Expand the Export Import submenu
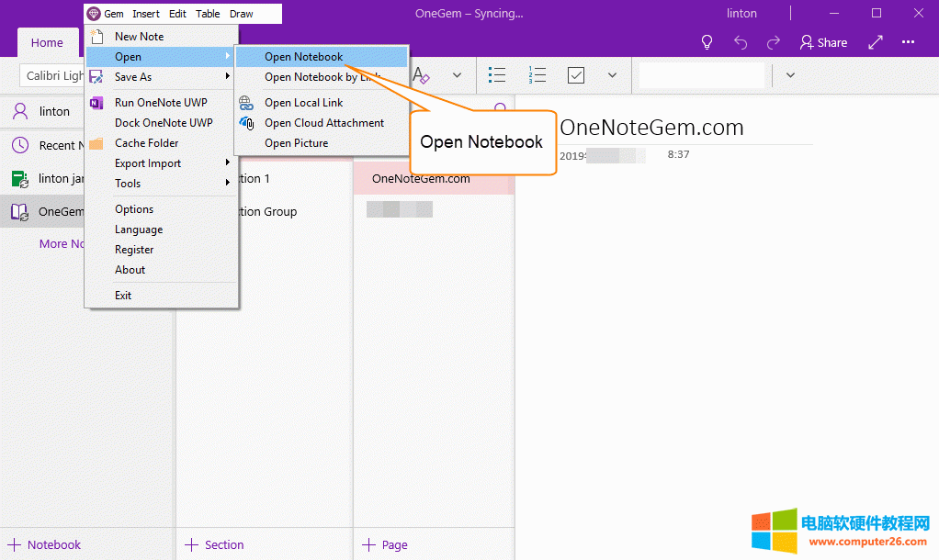Screen dimensions: 939x560 pyautogui.click(x=147, y=162)
